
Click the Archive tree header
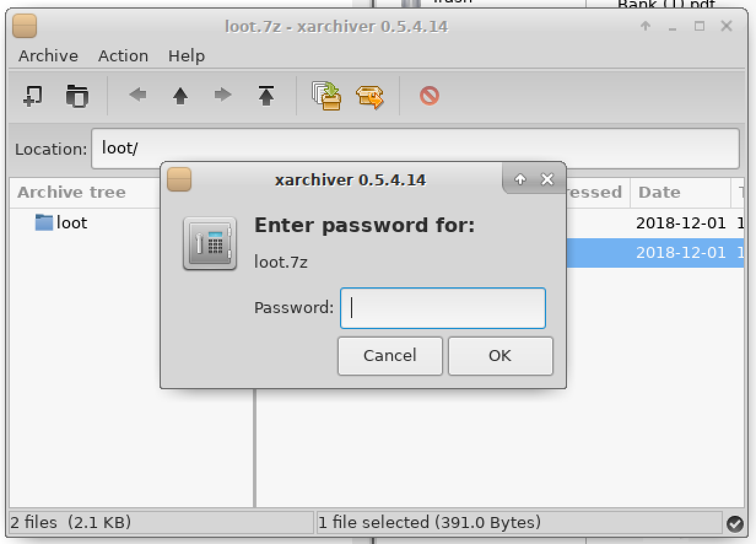pyautogui.click(x=71, y=192)
